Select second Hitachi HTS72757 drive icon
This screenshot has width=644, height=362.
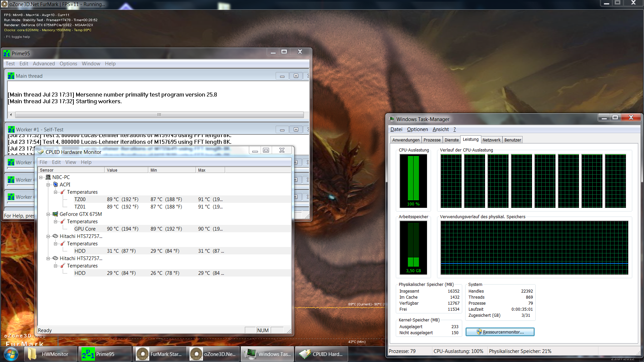coord(55,258)
